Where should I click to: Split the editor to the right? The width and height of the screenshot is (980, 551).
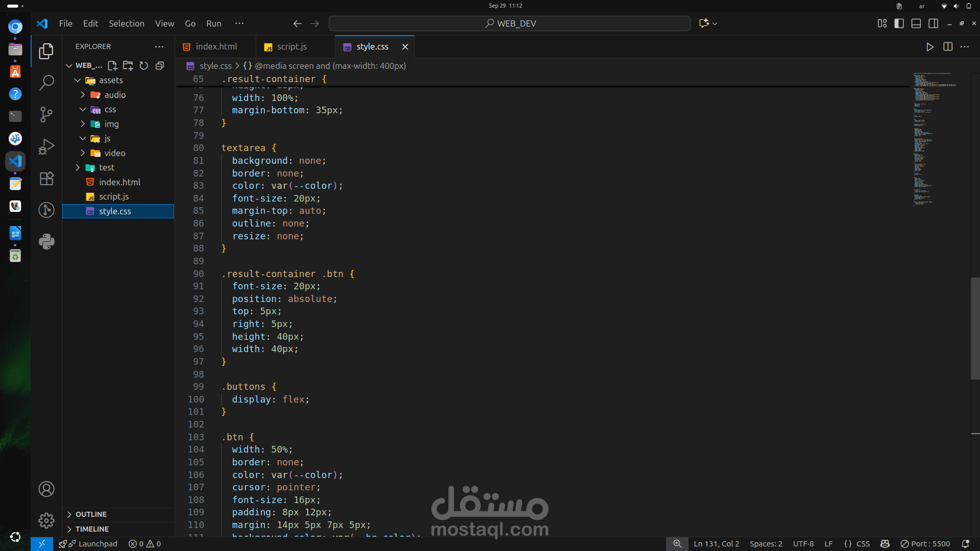(x=948, y=46)
